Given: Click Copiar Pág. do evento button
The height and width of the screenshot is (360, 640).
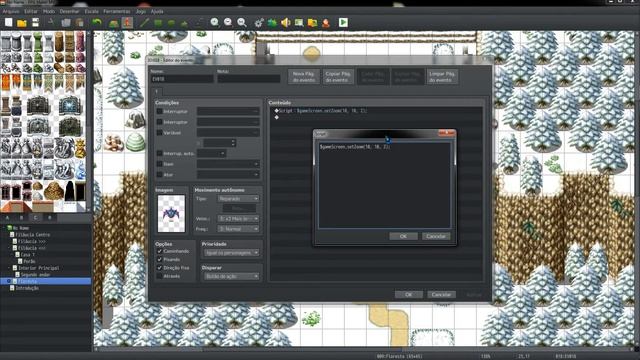Looking at the screenshot, I should click(x=338, y=77).
